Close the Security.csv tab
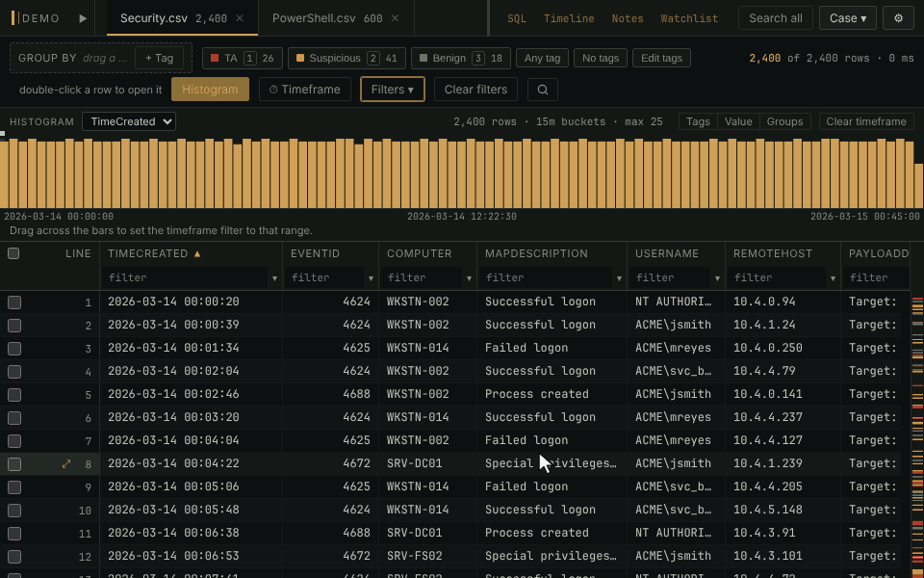Screen dimensions: 924x578 pos(240,18)
